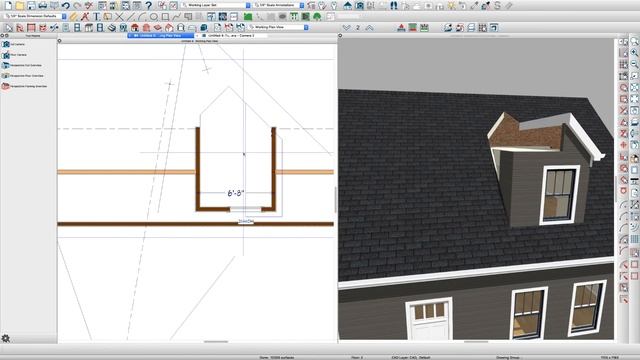
Task: Switch to the Camera 3 view tab
Action: click(x=231, y=36)
